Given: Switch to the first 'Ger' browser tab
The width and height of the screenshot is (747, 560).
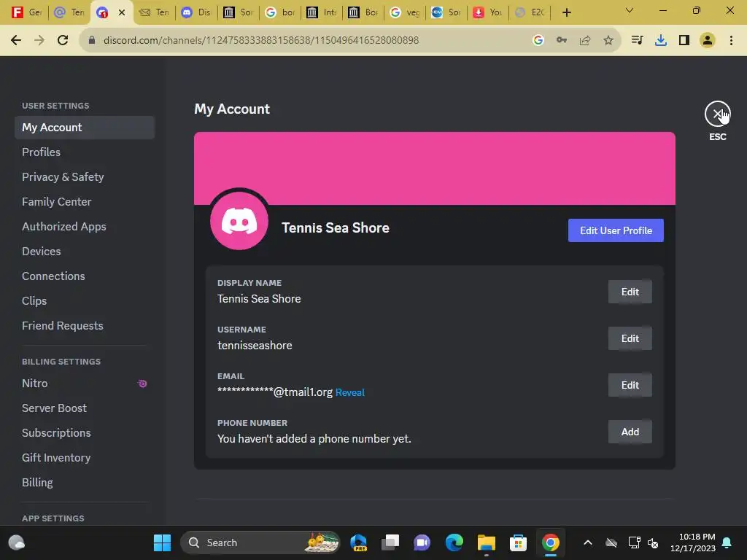Looking at the screenshot, I should [26, 12].
